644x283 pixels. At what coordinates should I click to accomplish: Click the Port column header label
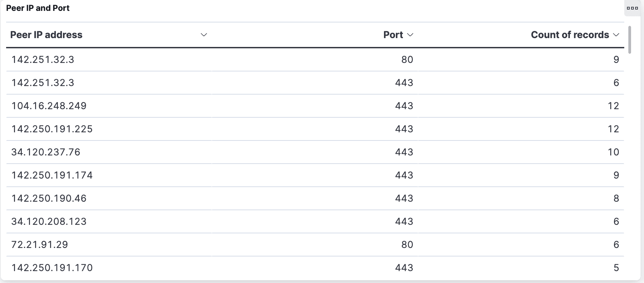[x=393, y=35]
